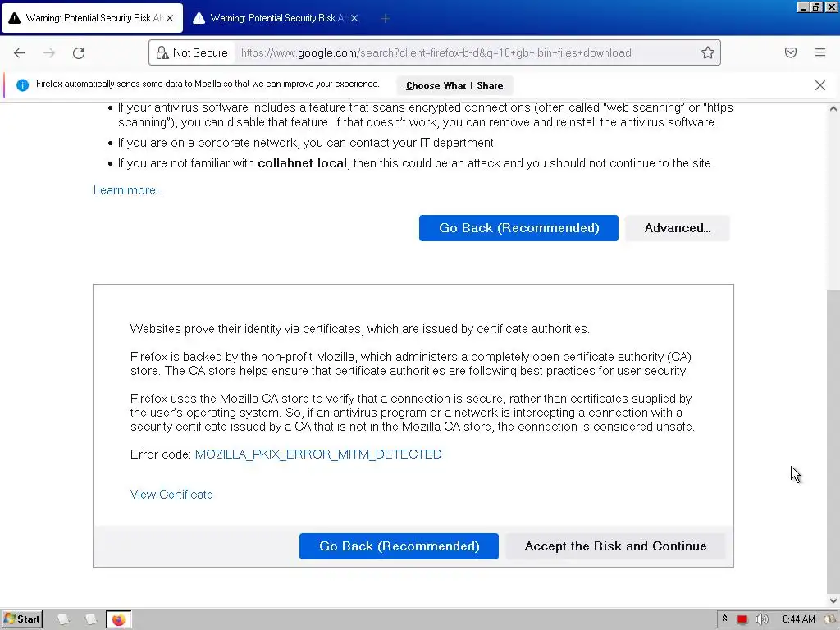Open the volume speaker tray icon
The height and width of the screenshot is (630, 840).
[x=761, y=619]
